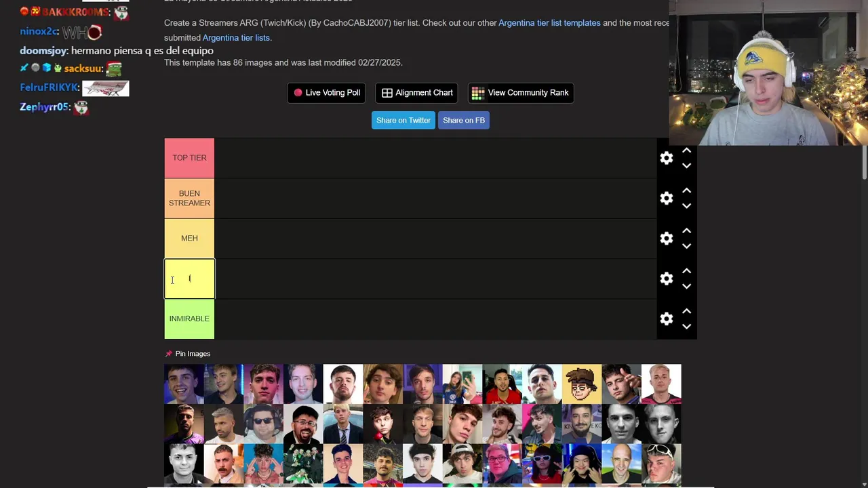Select thumbnail of person wearing white sunglasses

coord(542,464)
